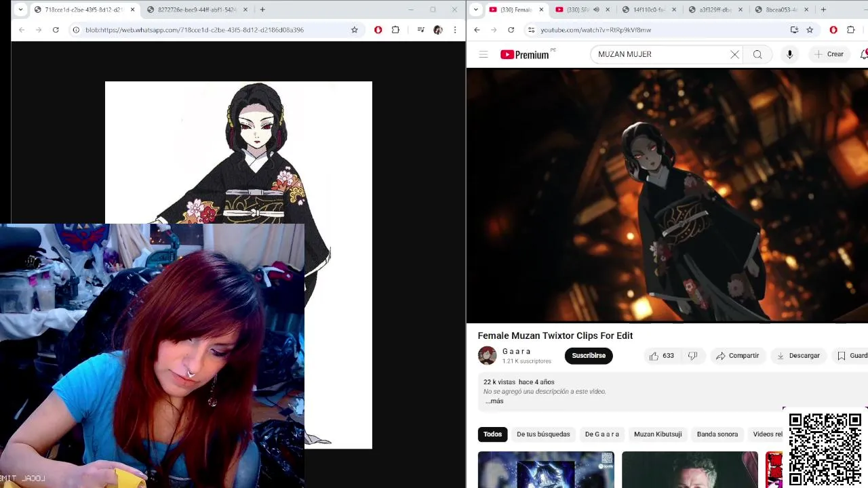Viewport: 868px width, 488px height.
Task: Go forward in the YouTube window
Action: 494,30
